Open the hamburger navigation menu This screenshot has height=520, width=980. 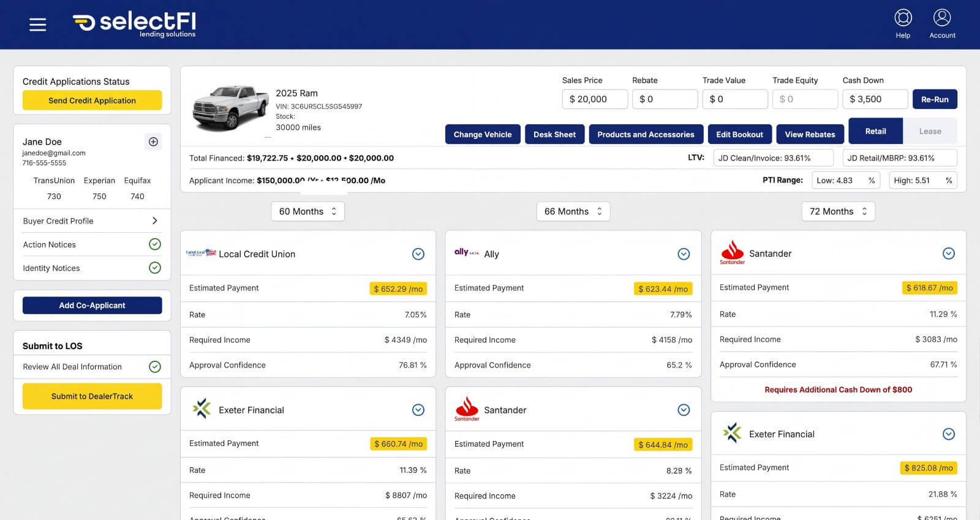point(37,24)
